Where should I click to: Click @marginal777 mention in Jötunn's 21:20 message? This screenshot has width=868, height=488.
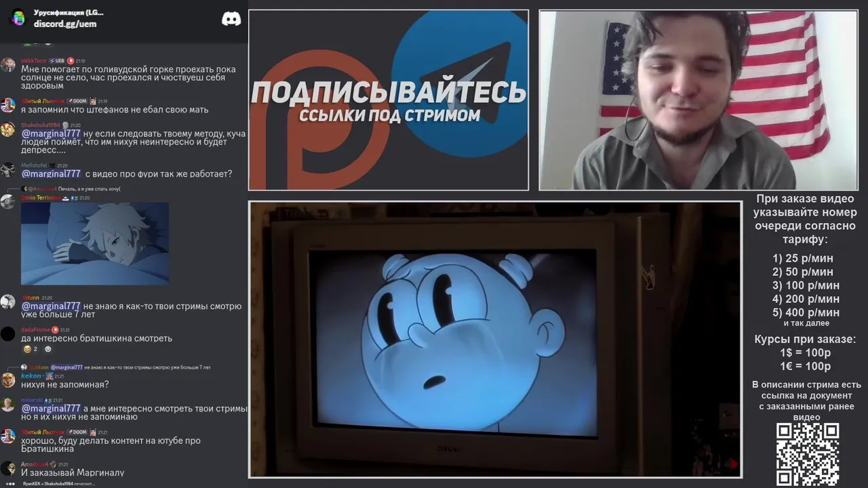pyautogui.click(x=51, y=306)
